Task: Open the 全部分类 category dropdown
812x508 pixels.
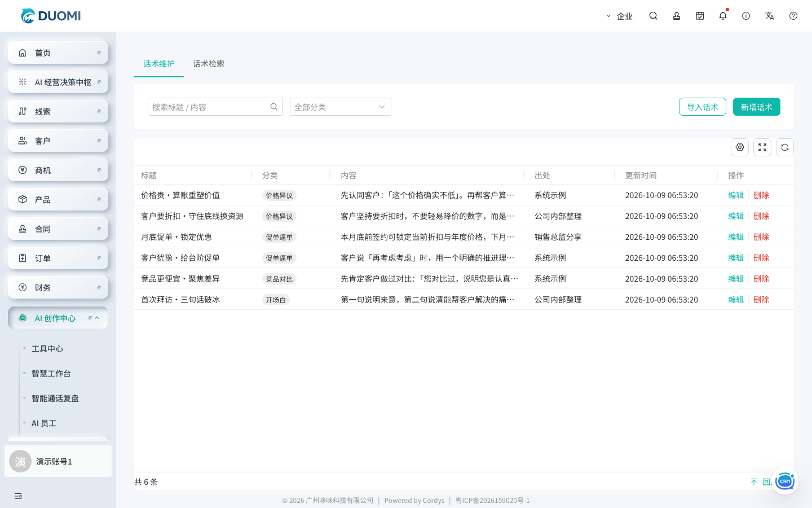Action: [x=341, y=107]
